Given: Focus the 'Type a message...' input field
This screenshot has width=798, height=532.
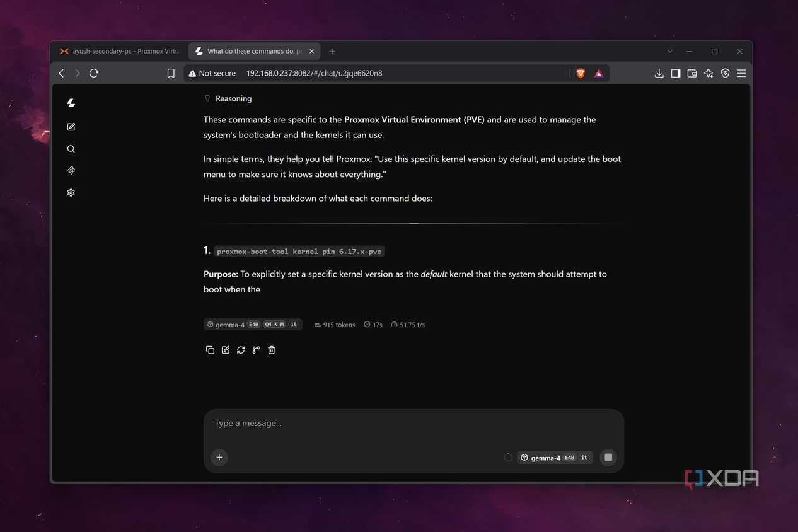Looking at the screenshot, I should [413, 423].
